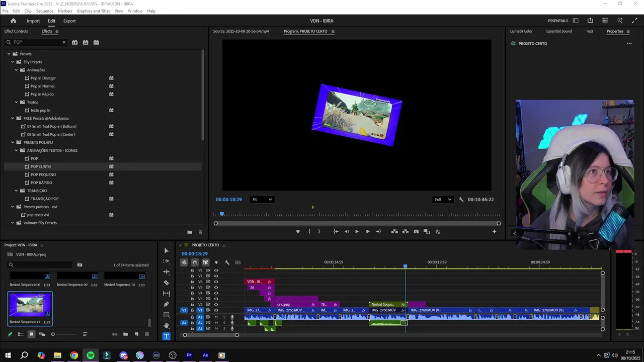Viewport: 644px width, 362px height.
Task: Open Spotify from the taskbar
Action: 91,355
